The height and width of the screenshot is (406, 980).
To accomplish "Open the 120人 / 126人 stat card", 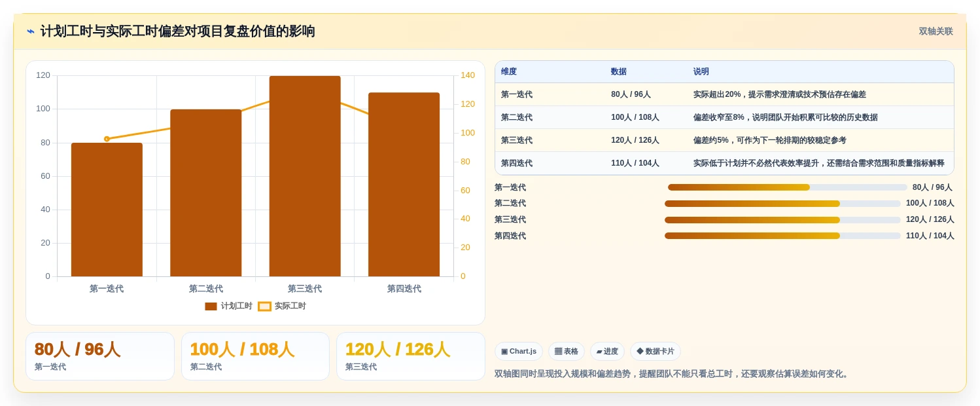I will pyautogui.click(x=411, y=356).
